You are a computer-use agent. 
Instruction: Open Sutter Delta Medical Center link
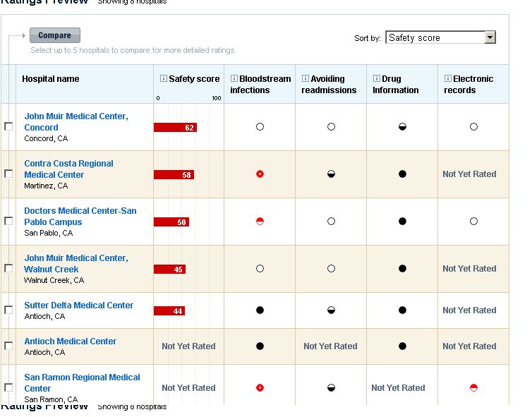(79, 306)
